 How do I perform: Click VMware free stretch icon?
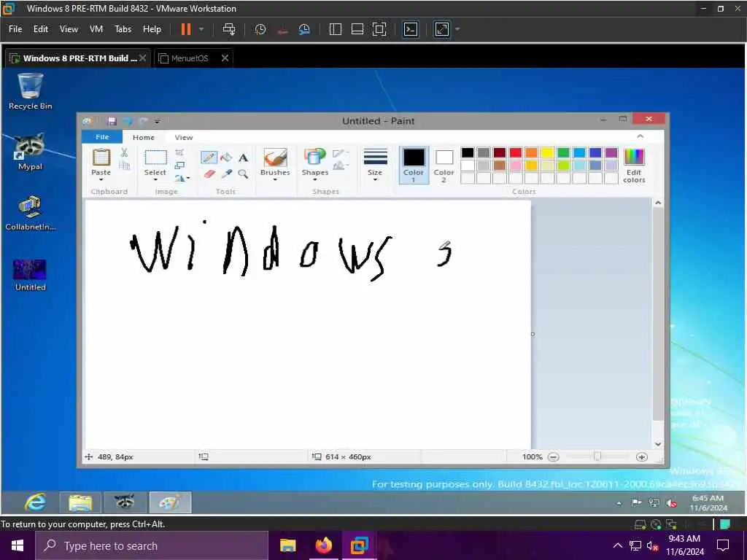coord(442,29)
